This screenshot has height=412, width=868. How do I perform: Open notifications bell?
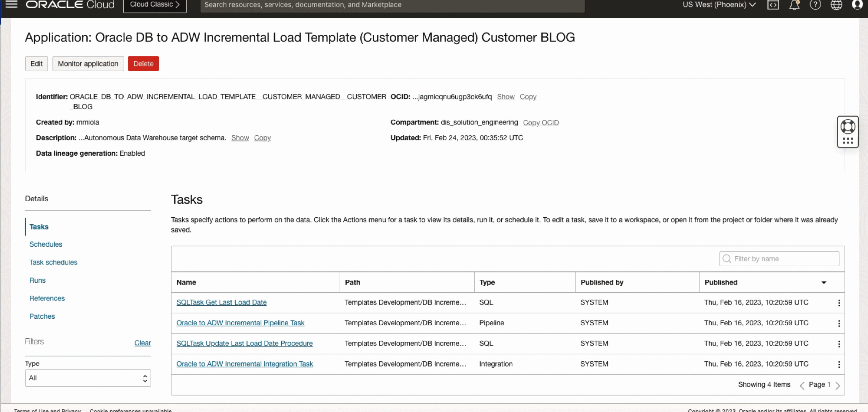click(x=794, y=5)
